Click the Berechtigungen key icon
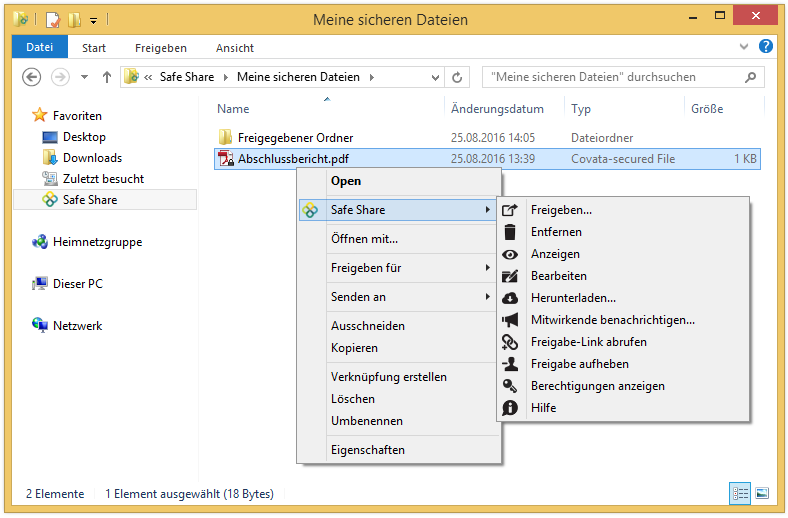Image resolution: width=788 pixels, height=518 pixels. pos(510,386)
